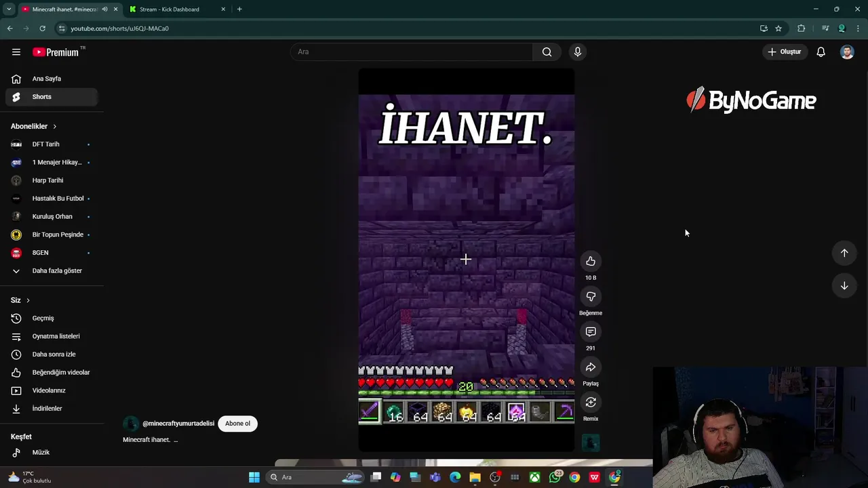Open Geçmiş history
Viewport: 868px width, 488px height.
[x=52, y=318]
